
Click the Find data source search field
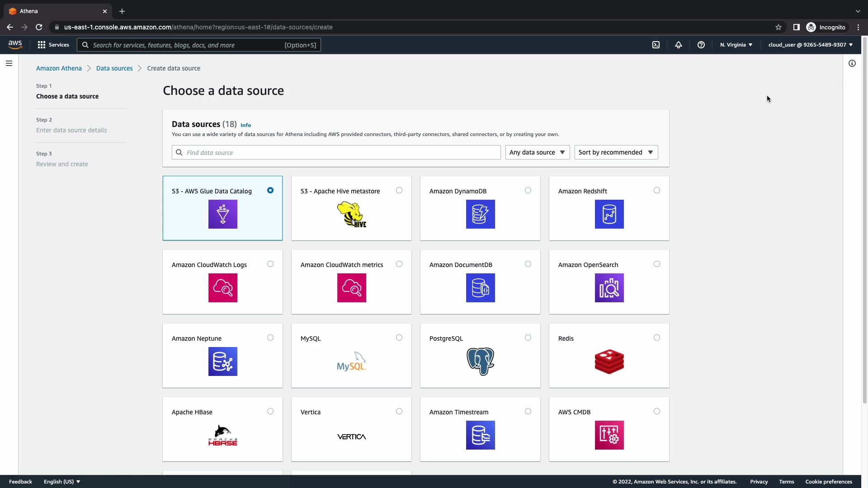coord(336,153)
